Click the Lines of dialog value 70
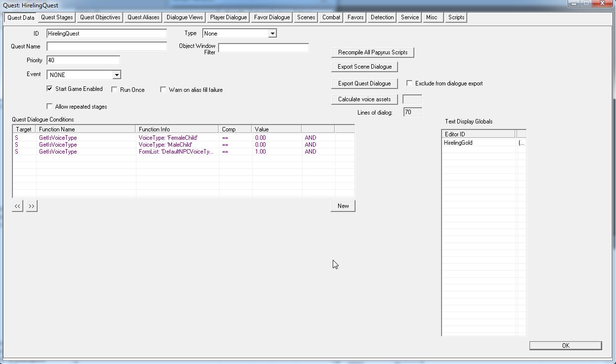The width and height of the screenshot is (616, 364). [x=413, y=113]
